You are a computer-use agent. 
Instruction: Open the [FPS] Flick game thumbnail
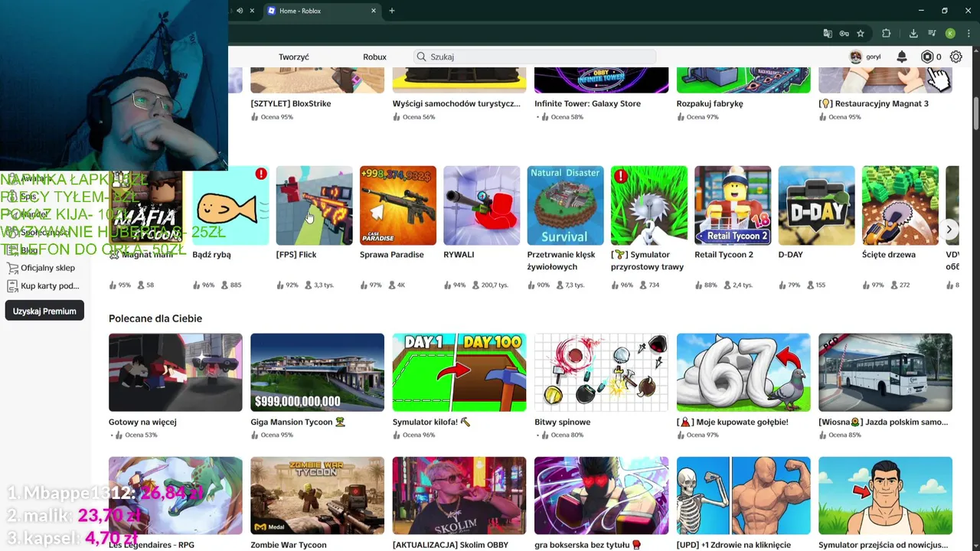tap(314, 205)
